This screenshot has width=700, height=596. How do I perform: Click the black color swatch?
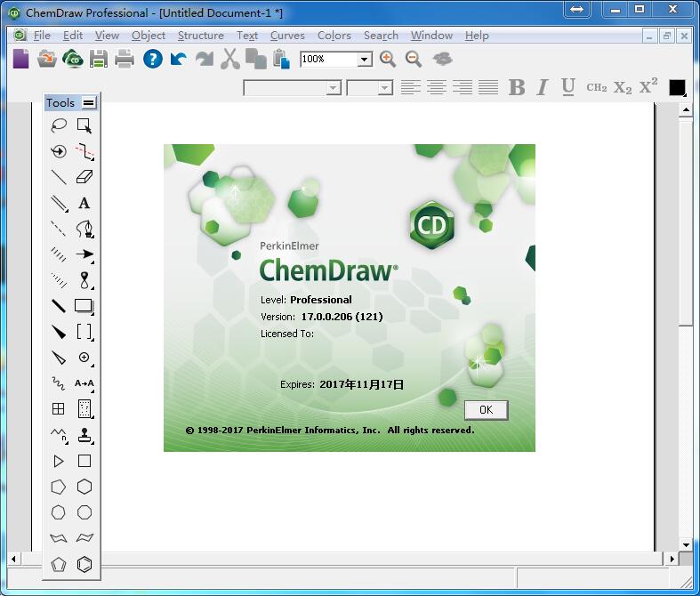point(677,87)
